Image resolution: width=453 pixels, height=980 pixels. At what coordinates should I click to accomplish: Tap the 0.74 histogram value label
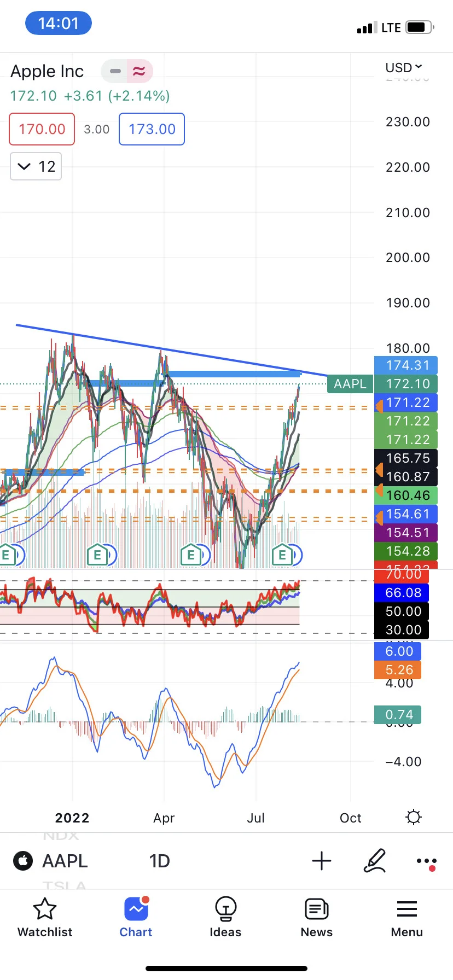click(398, 715)
